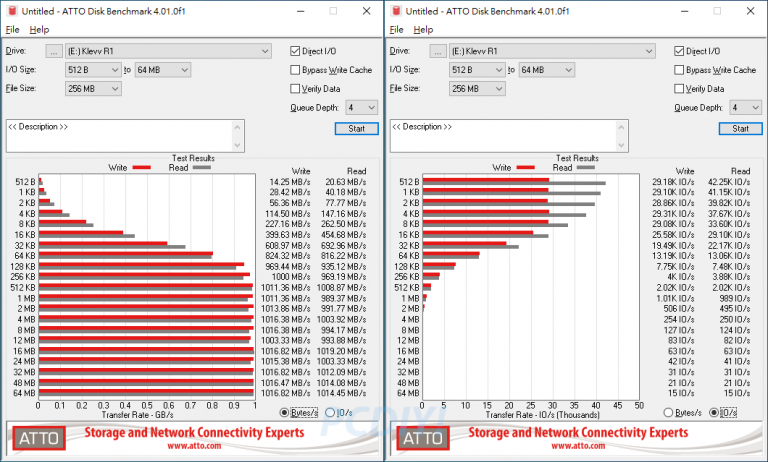
Task: Click the '1019.20 MB/s' read value
Action: 342,351
